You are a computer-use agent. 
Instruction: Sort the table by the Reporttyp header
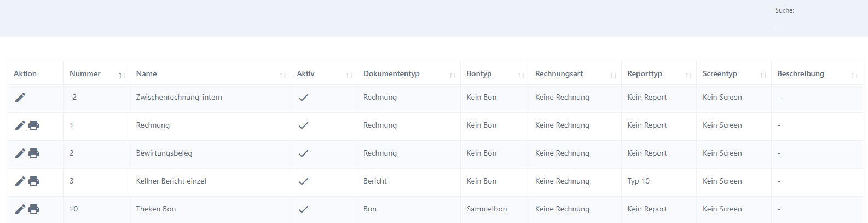click(x=659, y=73)
